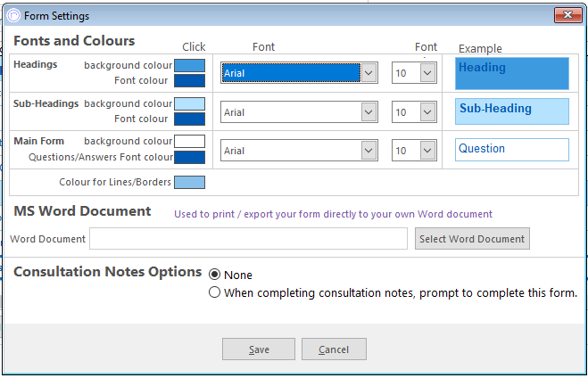Click the Colour for Lines/Borders swatch
The width and height of the screenshot is (588, 378).
(x=189, y=183)
